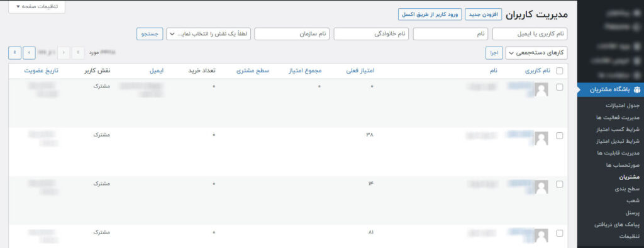This screenshot has width=644, height=248.
Task: Open پرسنل submenu item
Action: click(x=633, y=213)
